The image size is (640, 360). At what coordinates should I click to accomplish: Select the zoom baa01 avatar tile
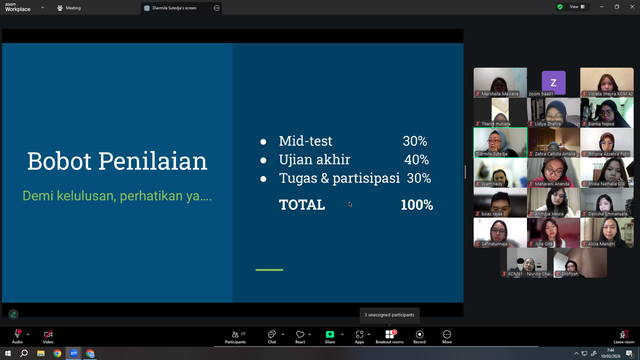pyautogui.click(x=553, y=82)
